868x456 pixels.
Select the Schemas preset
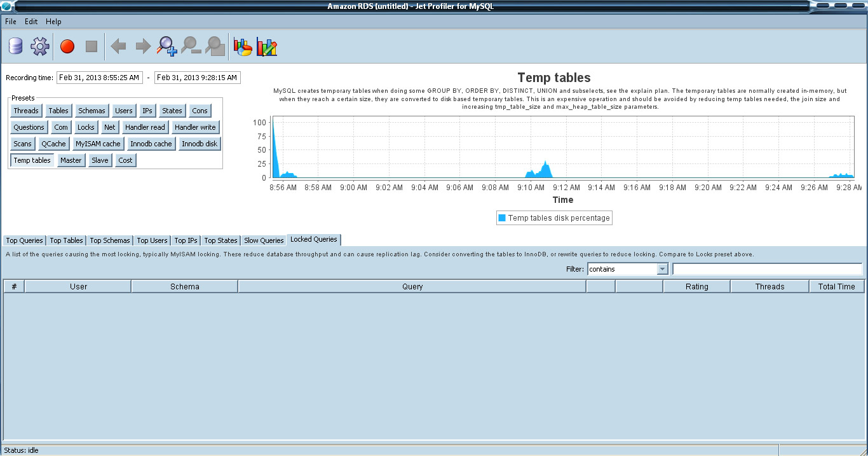click(x=92, y=111)
